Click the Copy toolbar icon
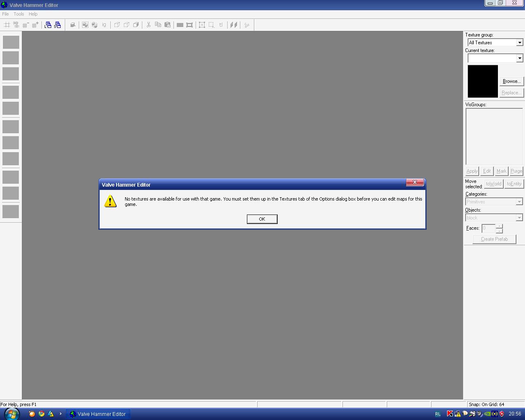Screen dimensions: 525x420 click(158, 25)
